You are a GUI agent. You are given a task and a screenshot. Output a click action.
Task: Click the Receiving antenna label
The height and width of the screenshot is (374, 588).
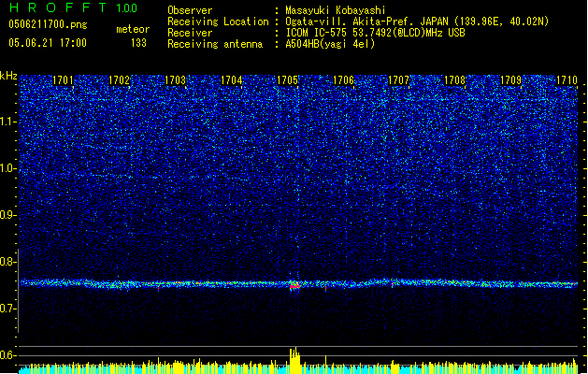point(215,44)
